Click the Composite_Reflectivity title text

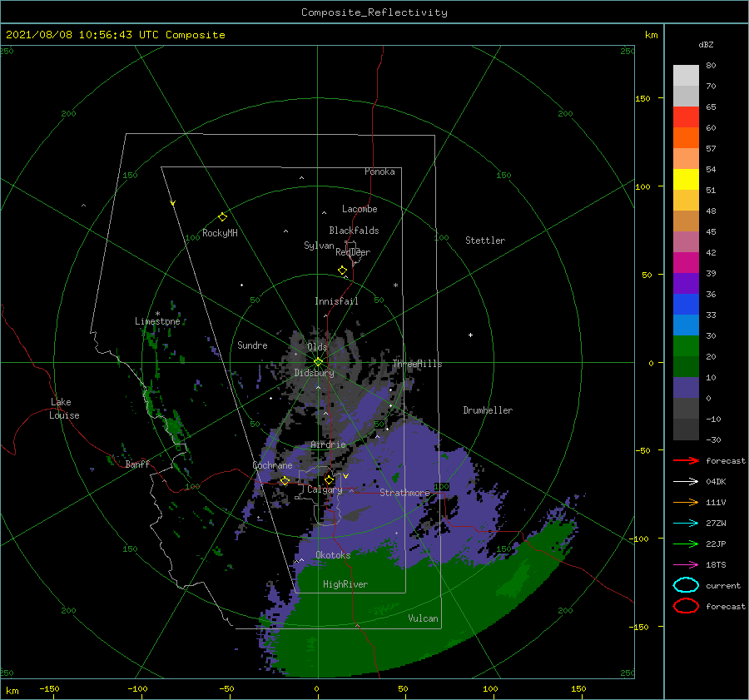(x=374, y=12)
